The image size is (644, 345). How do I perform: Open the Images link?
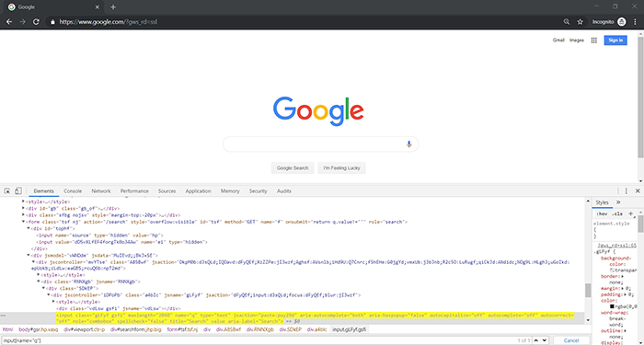tap(576, 40)
